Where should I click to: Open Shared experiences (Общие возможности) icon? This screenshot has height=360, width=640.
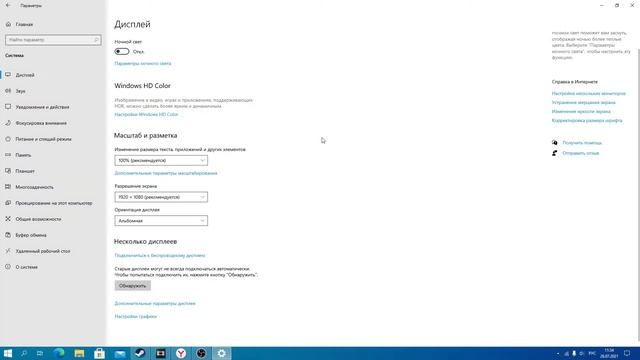[x=8, y=219]
